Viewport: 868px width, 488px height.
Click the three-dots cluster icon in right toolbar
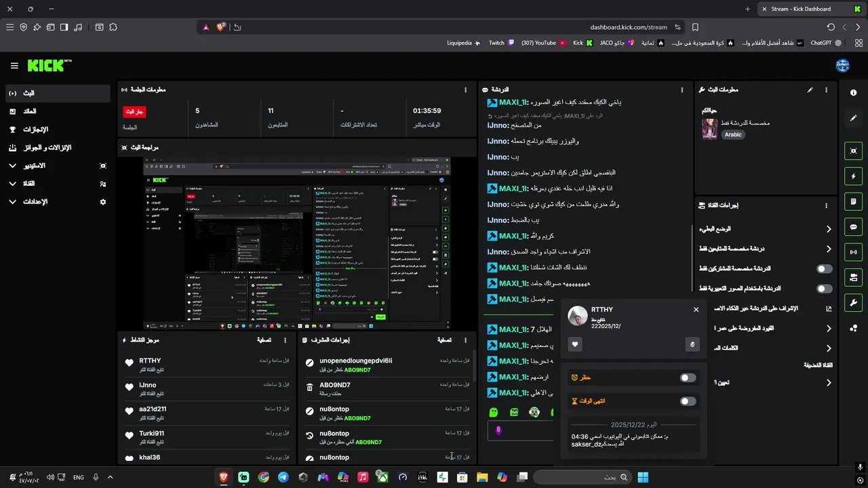pyautogui.click(x=854, y=328)
